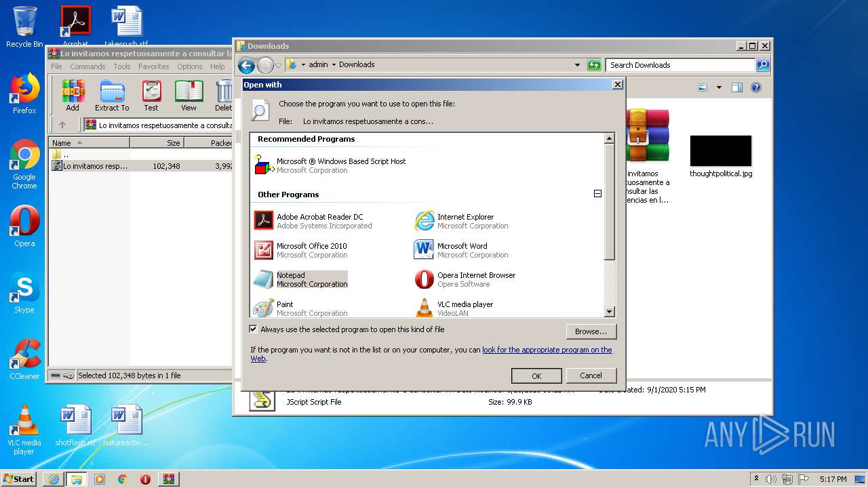Open WinRAR Options menu
This screenshot has height=488, width=868.
(x=190, y=66)
